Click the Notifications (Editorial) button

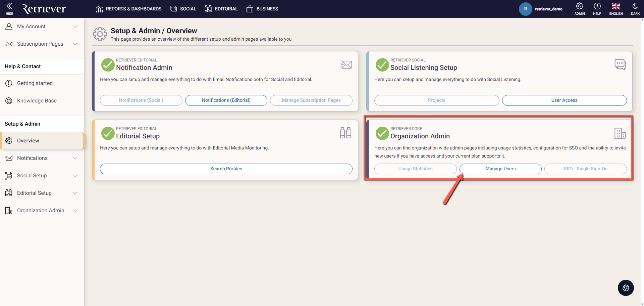(226, 100)
